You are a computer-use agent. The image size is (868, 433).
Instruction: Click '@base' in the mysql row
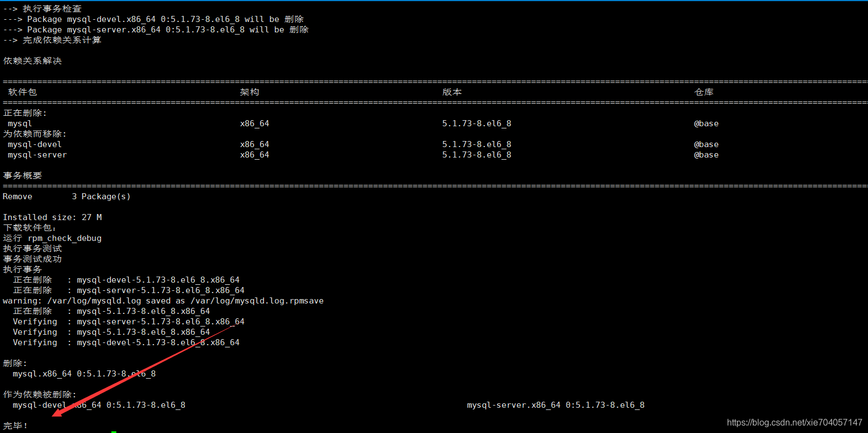[x=706, y=124]
